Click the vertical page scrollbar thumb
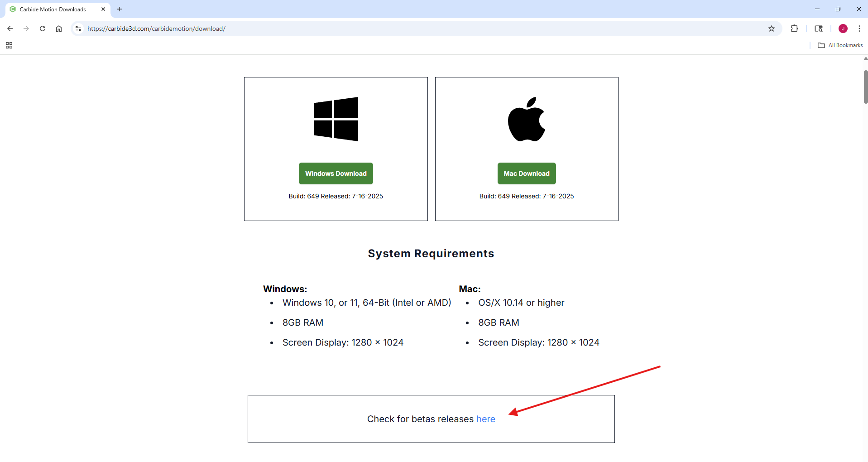The height and width of the screenshot is (462, 868). (x=865, y=87)
